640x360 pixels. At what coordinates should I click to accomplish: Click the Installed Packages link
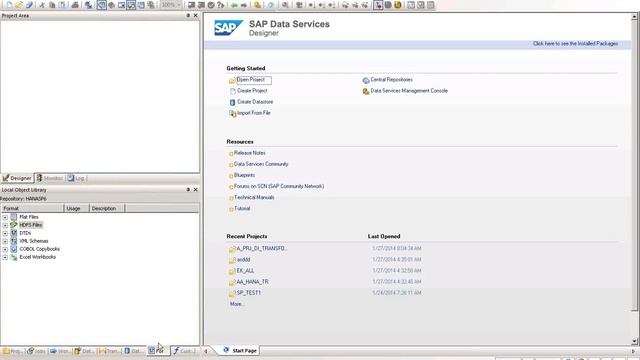pyautogui.click(x=575, y=44)
